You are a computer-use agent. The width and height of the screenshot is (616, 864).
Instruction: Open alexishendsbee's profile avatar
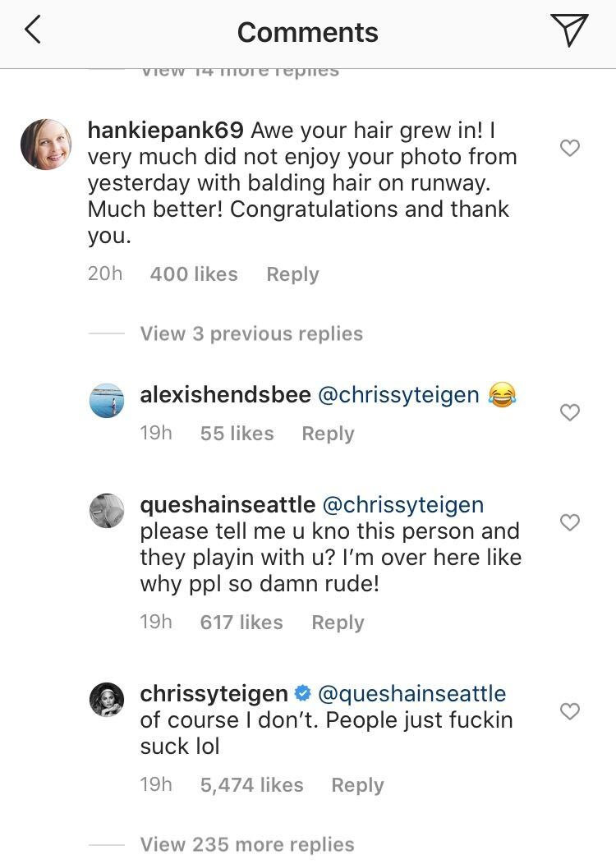point(106,400)
